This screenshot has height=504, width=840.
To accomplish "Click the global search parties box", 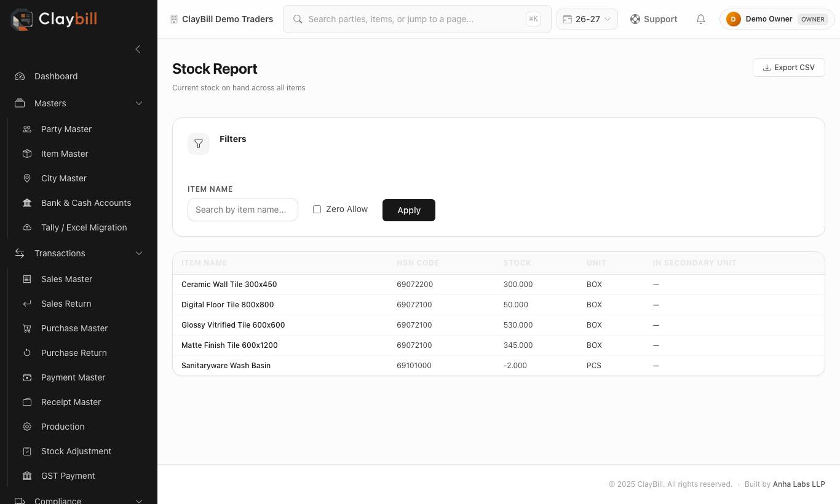I will pos(417,19).
